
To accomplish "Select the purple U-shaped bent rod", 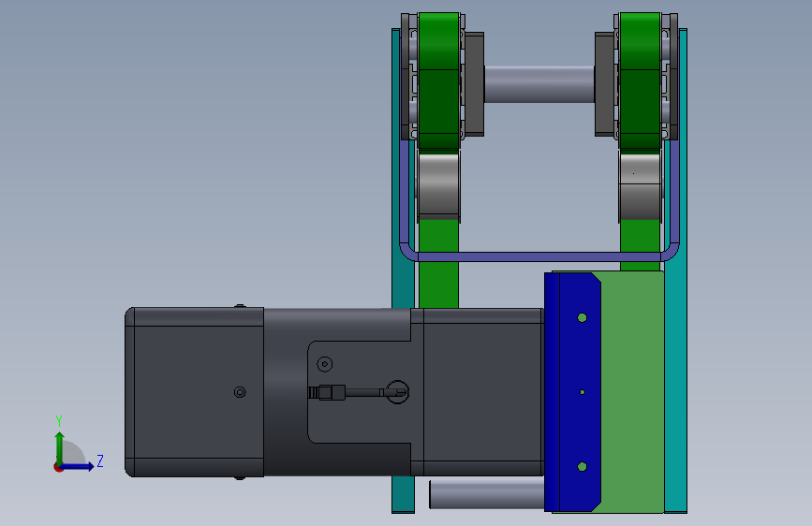I will coord(539,256).
